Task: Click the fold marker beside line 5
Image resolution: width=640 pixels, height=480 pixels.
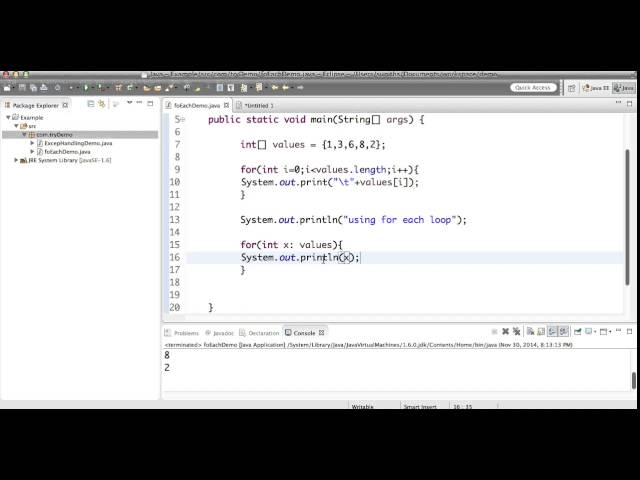Action: tap(183, 120)
